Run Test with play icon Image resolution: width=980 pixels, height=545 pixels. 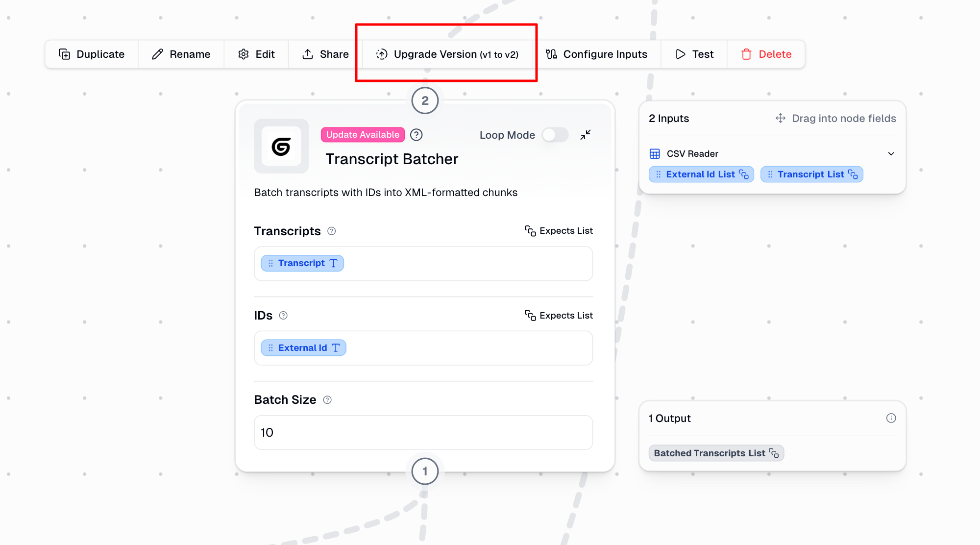point(694,54)
